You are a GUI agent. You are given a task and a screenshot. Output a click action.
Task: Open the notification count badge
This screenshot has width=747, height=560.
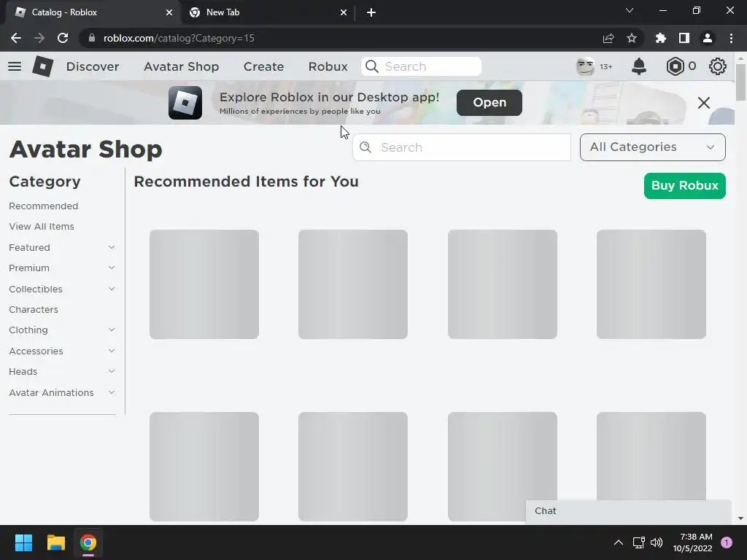[727, 542]
